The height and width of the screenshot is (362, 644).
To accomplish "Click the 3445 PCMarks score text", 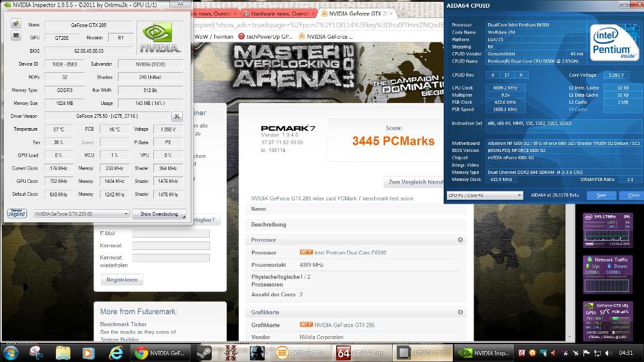I will (x=393, y=141).
